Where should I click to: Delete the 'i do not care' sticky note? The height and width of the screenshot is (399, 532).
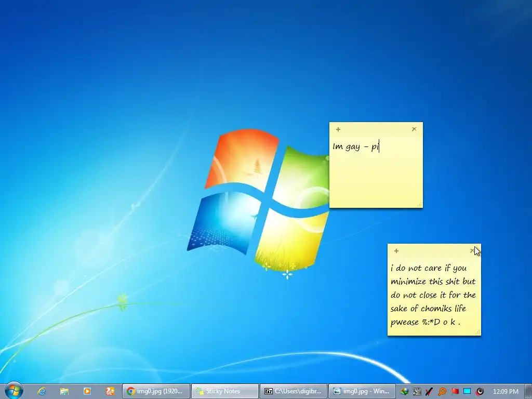tap(472, 251)
